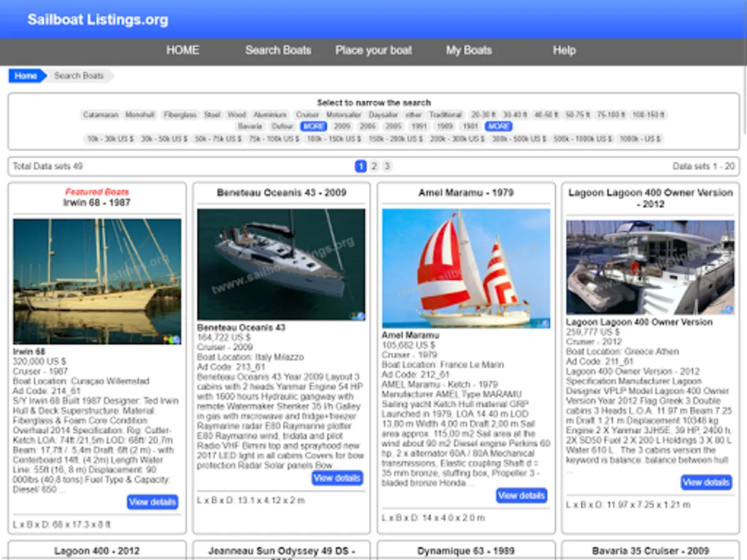Click the Beneteau Oceanis 43 - 2009 title

click(x=281, y=193)
